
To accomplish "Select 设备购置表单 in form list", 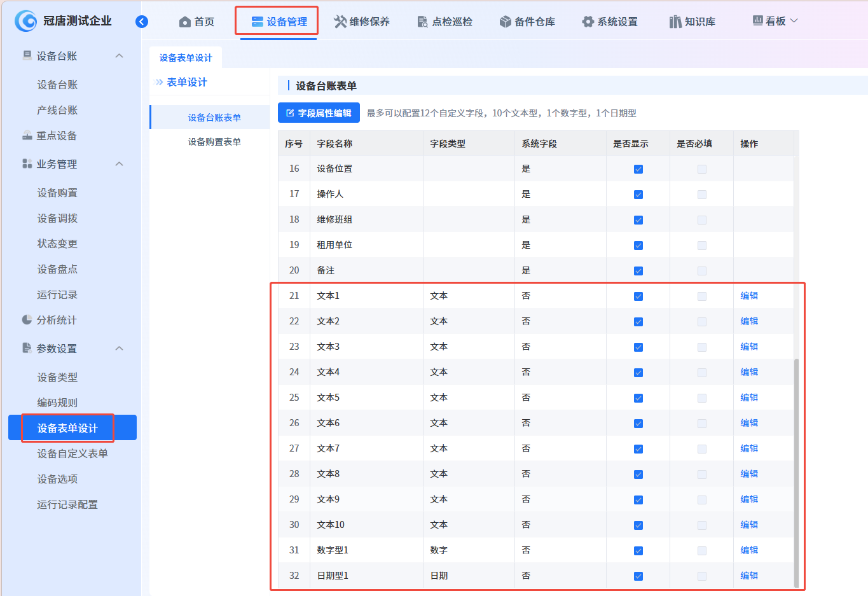I will click(214, 142).
